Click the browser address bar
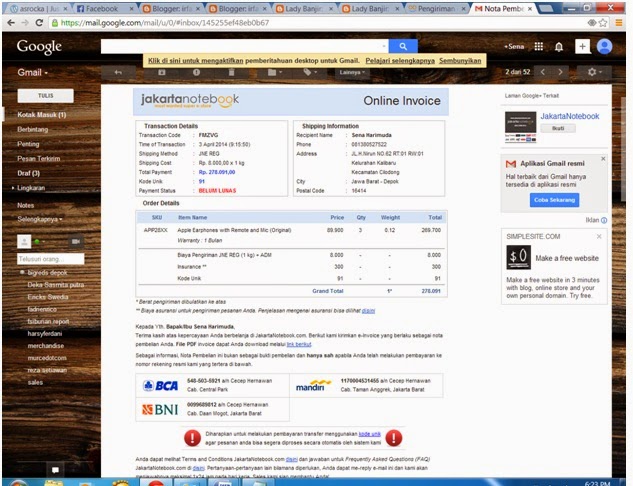The width and height of the screenshot is (633, 486). pos(317,23)
